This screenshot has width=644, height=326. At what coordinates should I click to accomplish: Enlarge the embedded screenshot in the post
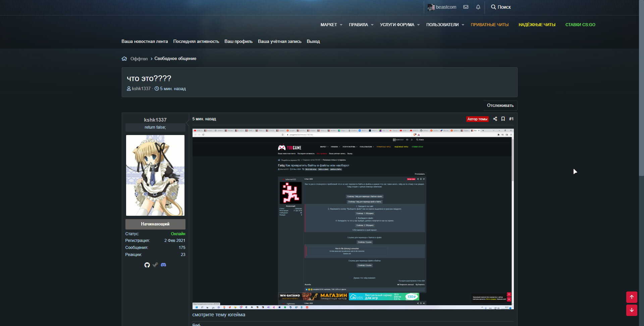(x=353, y=219)
